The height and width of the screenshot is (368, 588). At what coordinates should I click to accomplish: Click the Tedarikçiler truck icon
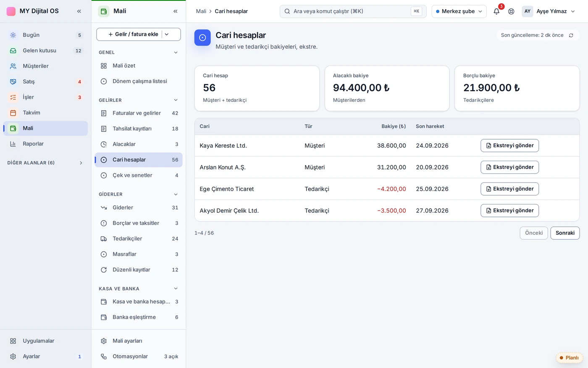click(x=104, y=239)
